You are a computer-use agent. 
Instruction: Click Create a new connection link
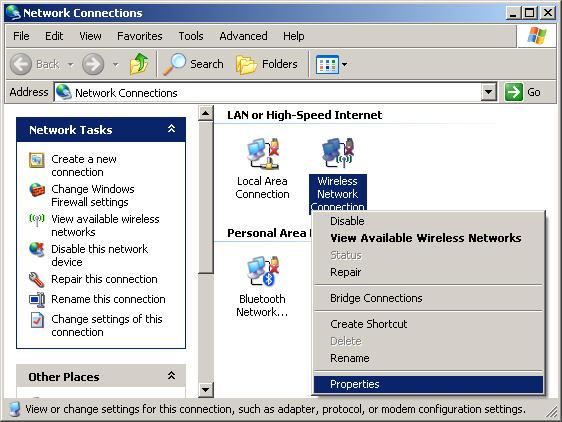tap(84, 166)
